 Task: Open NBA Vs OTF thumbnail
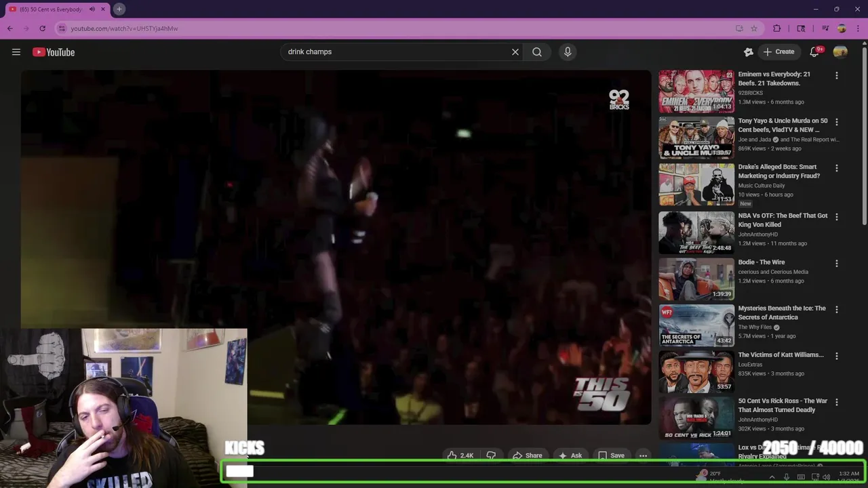pyautogui.click(x=696, y=232)
